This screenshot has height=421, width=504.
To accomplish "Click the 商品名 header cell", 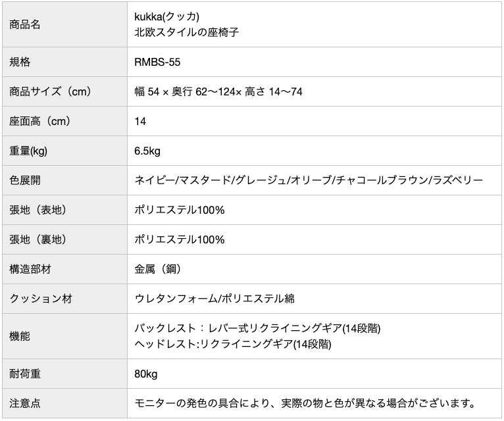I will pyautogui.click(x=64, y=24).
